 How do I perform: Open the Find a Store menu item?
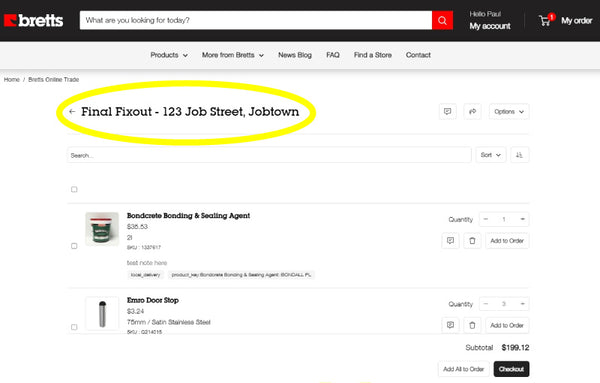pos(373,55)
